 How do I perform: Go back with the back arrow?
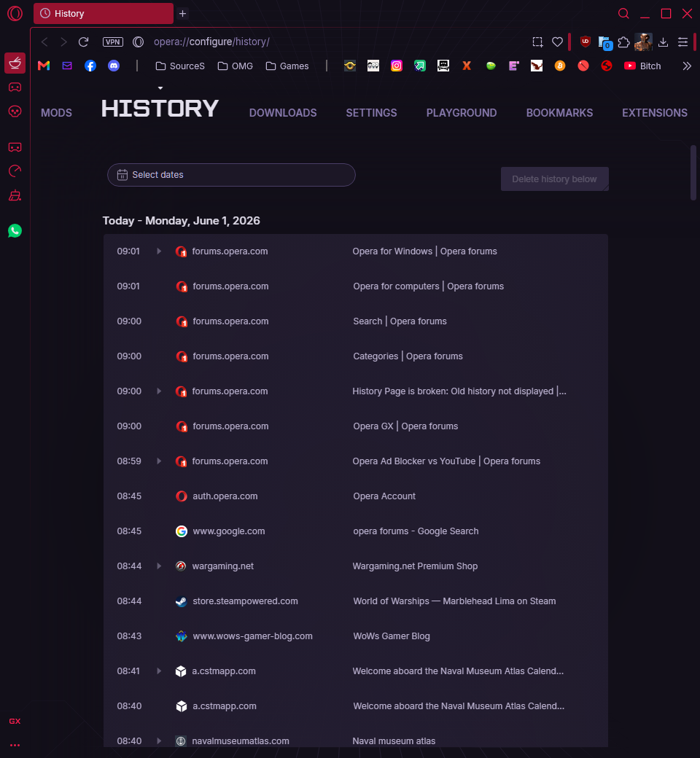(x=44, y=42)
